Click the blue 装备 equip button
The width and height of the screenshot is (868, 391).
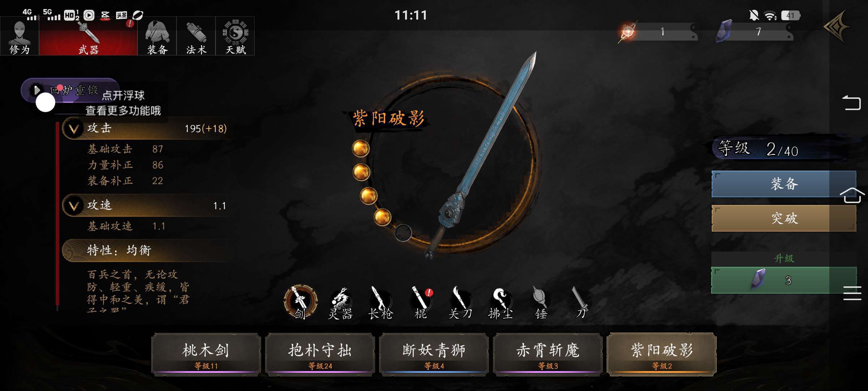pos(784,184)
